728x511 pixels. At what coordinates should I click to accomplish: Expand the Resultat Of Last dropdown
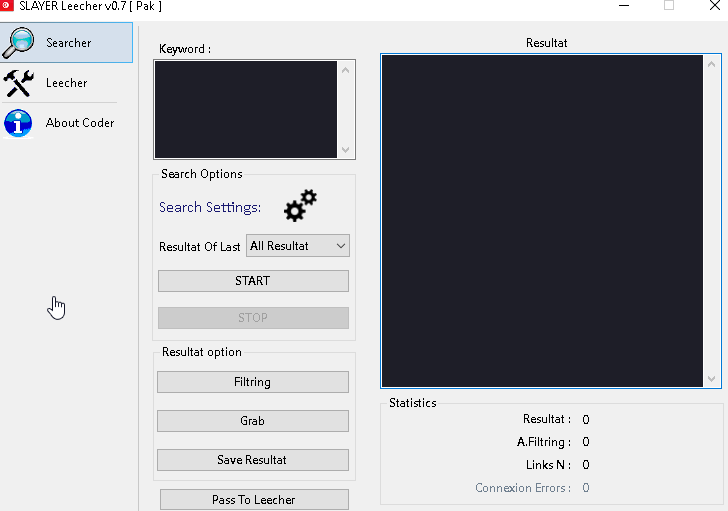[x=298, y=246]
